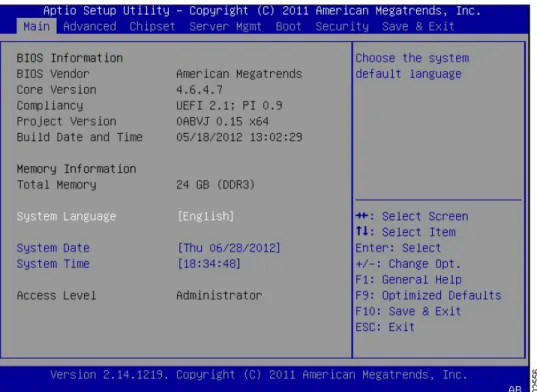Click the Enter: Select hint
The width and height of the screenshot is (537, 392).
coord(398,248)
